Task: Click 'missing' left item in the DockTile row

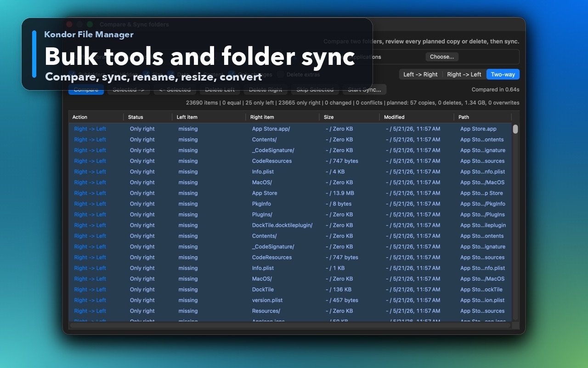Action: tap(188, 289)
